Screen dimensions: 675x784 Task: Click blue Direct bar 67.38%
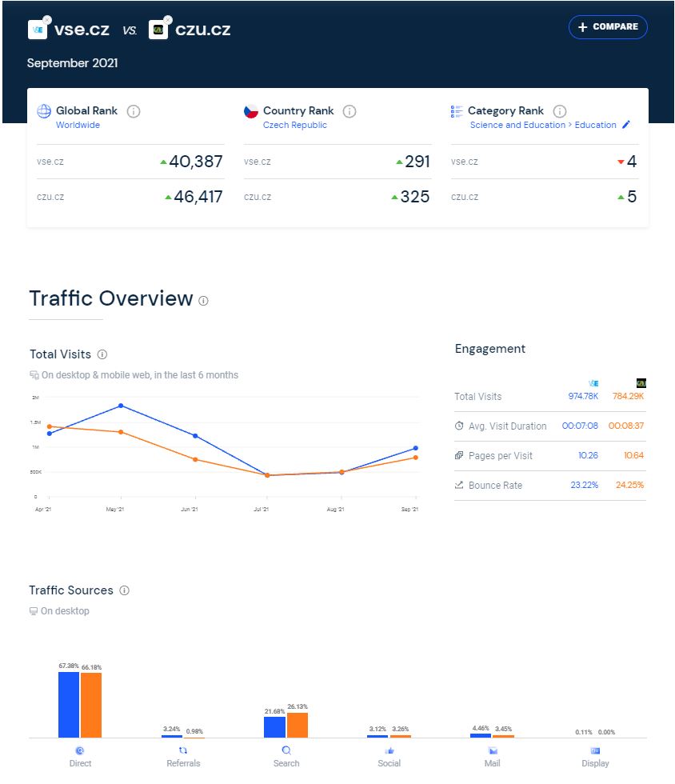pyautogui.click(x=69, y=705)
